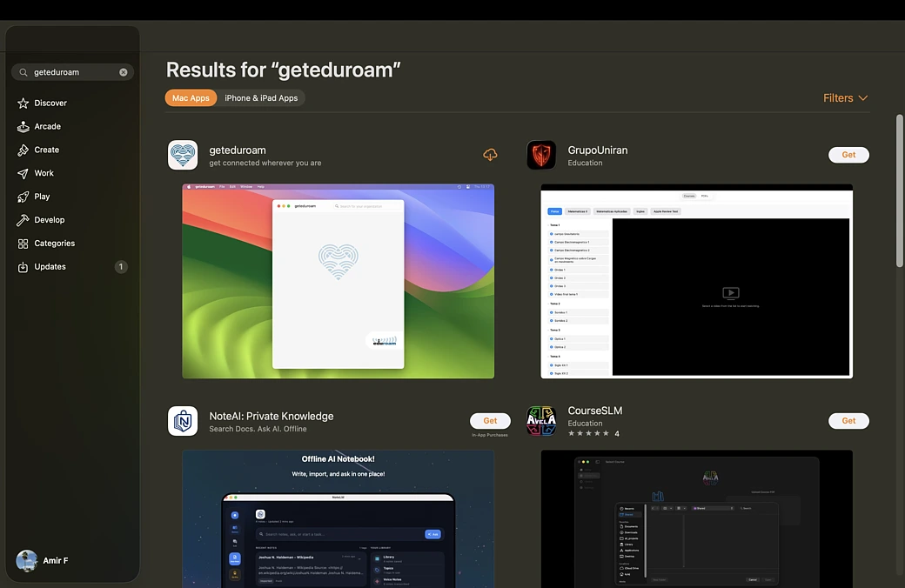Viewport: 905px width, 588px height.
Task: Get the NoteAI app
Action: (490, 421)
